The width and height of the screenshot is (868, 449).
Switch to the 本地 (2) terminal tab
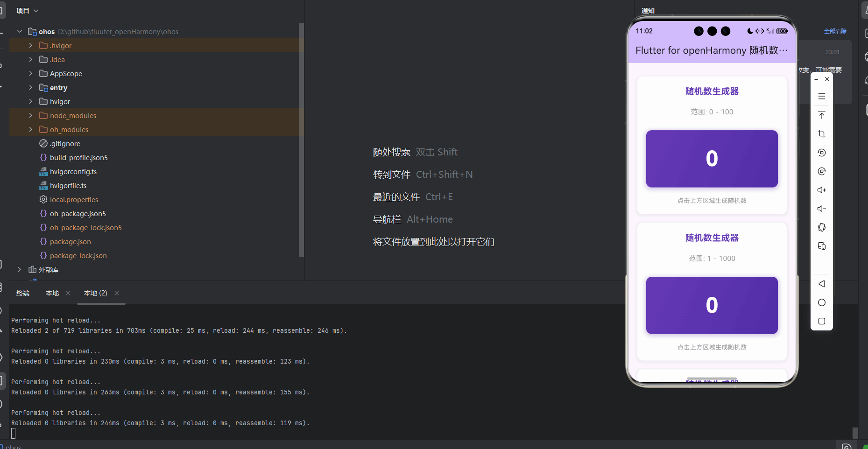96,293
